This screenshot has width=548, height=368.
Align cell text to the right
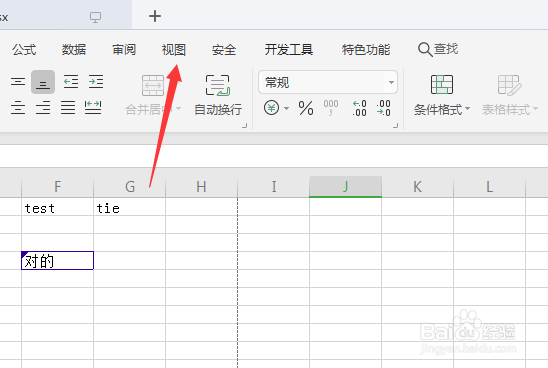[43, 108]
